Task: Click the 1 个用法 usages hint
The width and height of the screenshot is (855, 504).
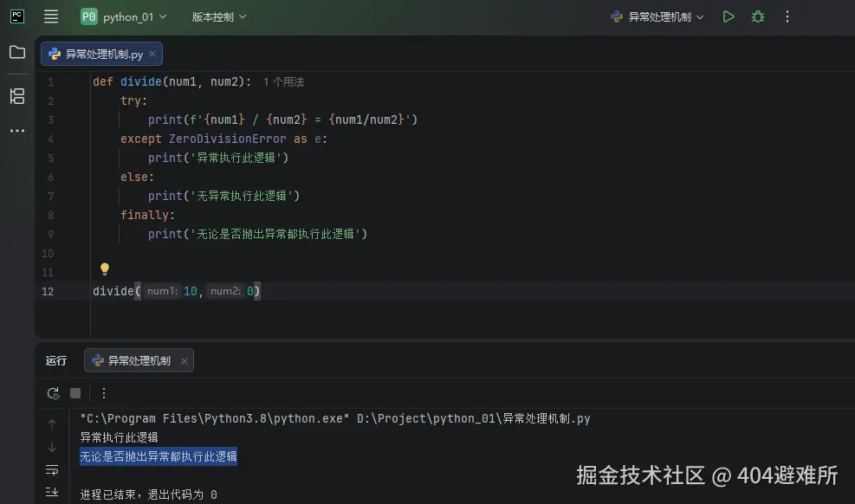Action: click(283, 81)
